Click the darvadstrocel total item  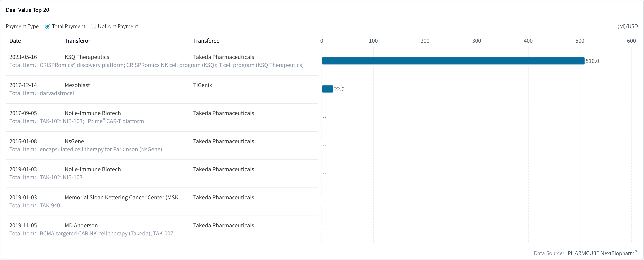tap(57, 93)
